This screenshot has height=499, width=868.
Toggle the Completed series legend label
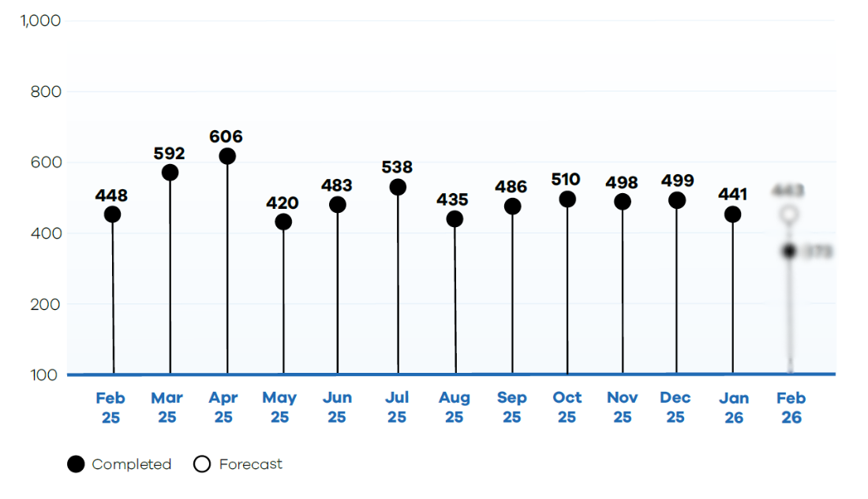click(x=131, y=464)
